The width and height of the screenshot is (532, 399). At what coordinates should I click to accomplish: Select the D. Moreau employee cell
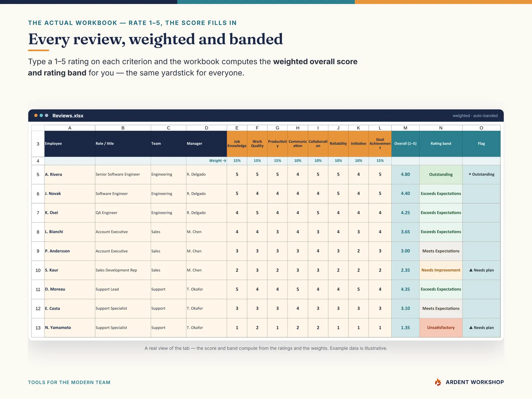click(x=70, y=289)
